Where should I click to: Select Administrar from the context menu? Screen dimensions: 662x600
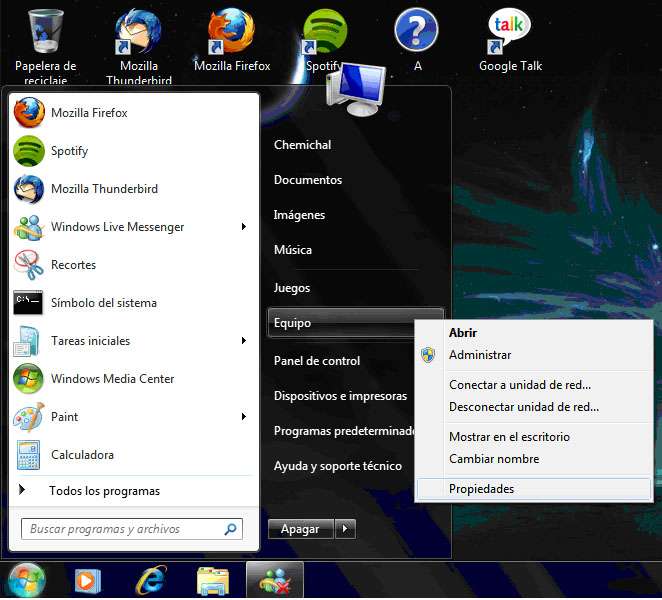point(480,355)
